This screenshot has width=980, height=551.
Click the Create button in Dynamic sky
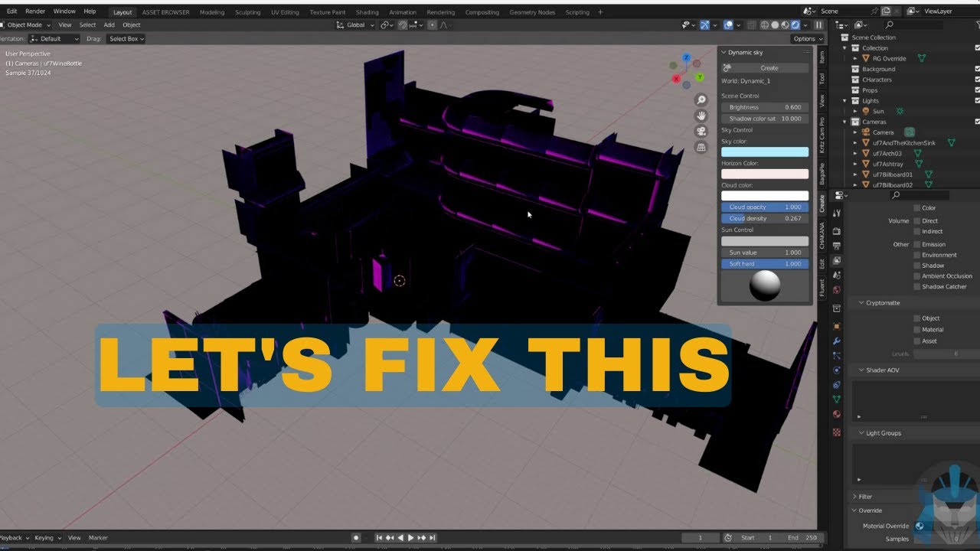[765, 68]
